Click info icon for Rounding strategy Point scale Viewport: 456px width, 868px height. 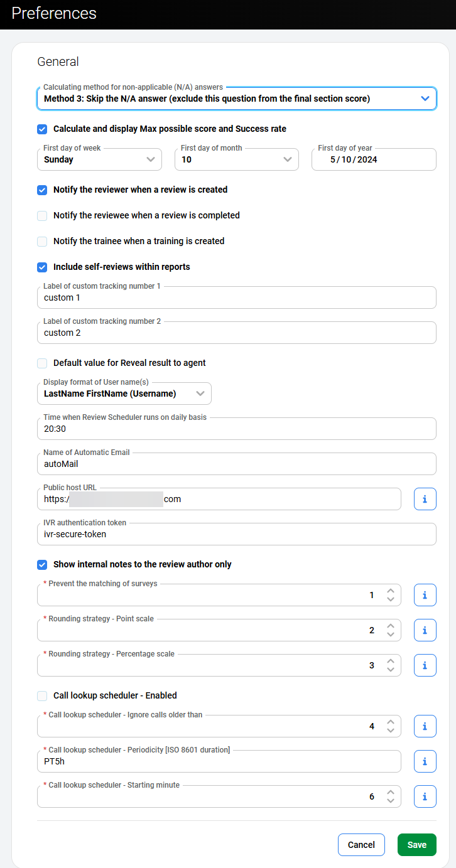pos(425,630)
